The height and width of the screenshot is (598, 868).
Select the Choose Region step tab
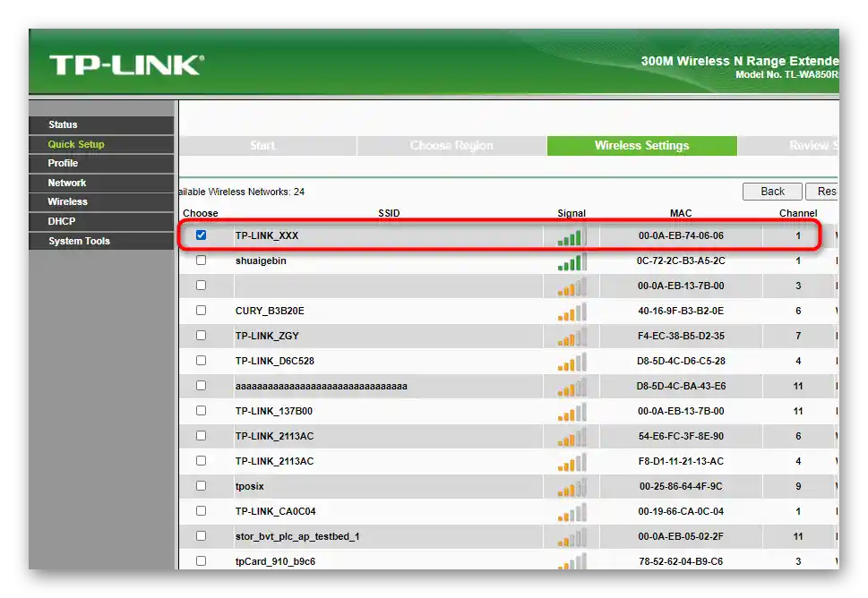pyautogui.click(x=451, y=146)
